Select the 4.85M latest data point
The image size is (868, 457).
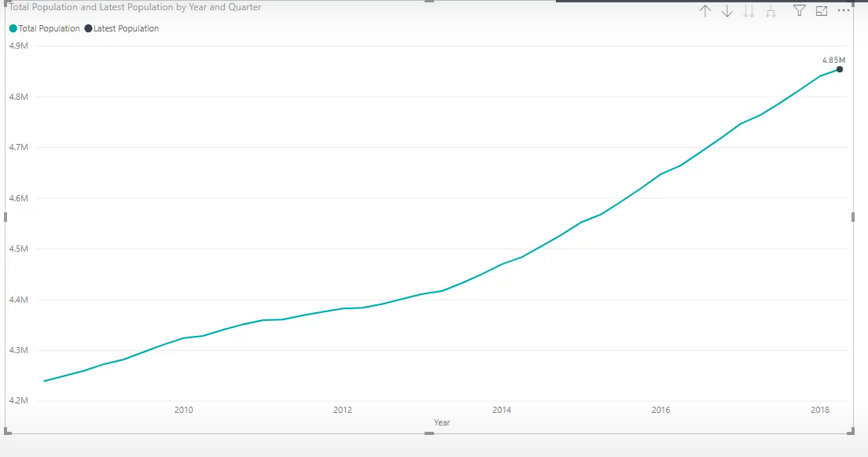(840, 69)
